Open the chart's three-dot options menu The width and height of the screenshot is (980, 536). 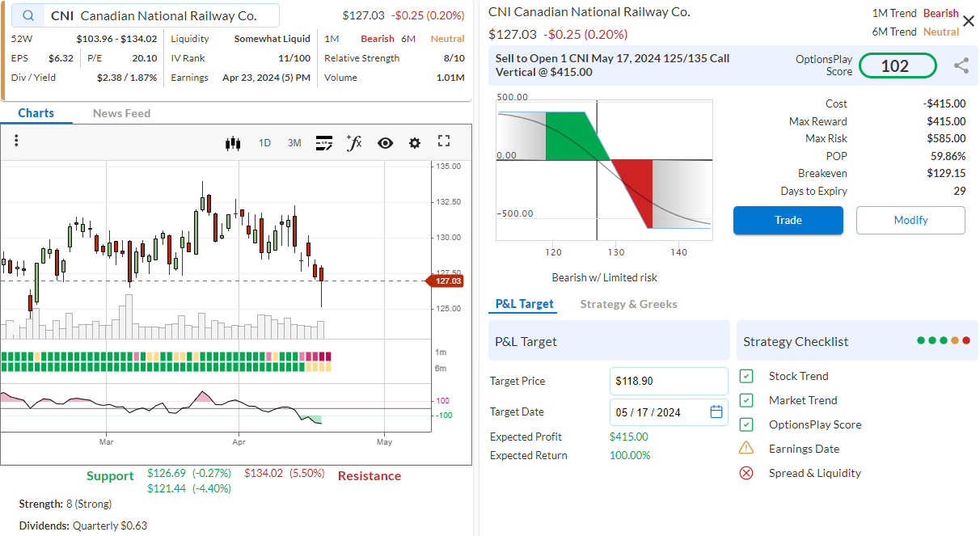click(16, 141)
